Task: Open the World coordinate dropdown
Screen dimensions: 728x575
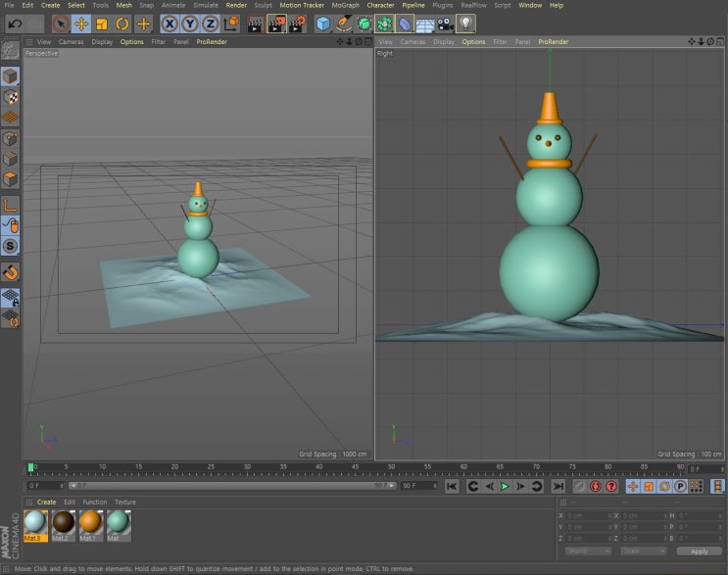Action: (588, 551)
